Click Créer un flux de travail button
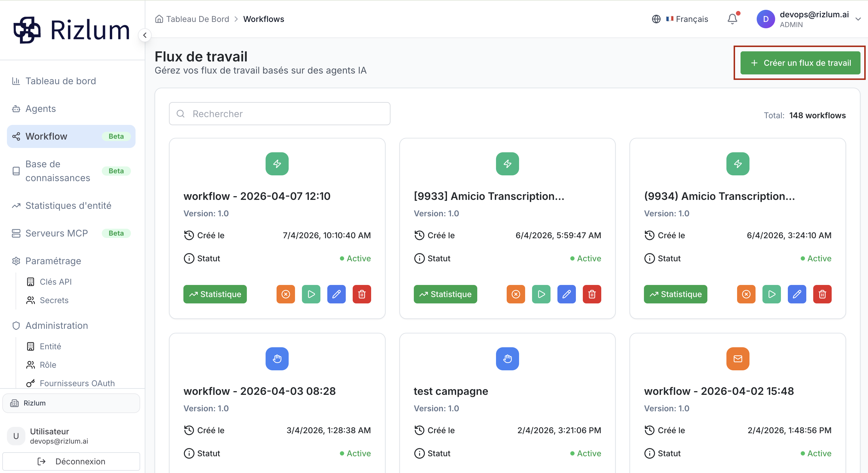This screenshot has width=868, height=473. [800, 63]
